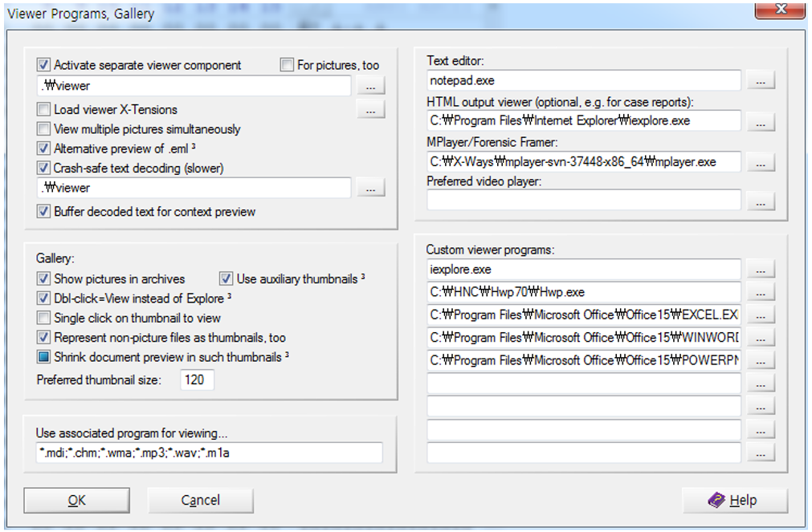Click the ninth custom viewer field
The width and height of the screenshot is (812, 532).
[x=584, y=453]
